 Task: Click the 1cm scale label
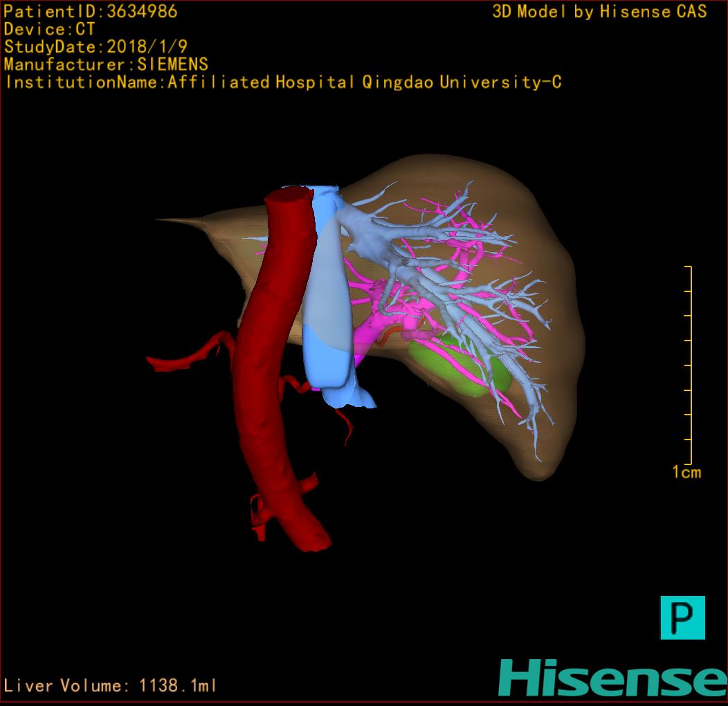[686, 472]
